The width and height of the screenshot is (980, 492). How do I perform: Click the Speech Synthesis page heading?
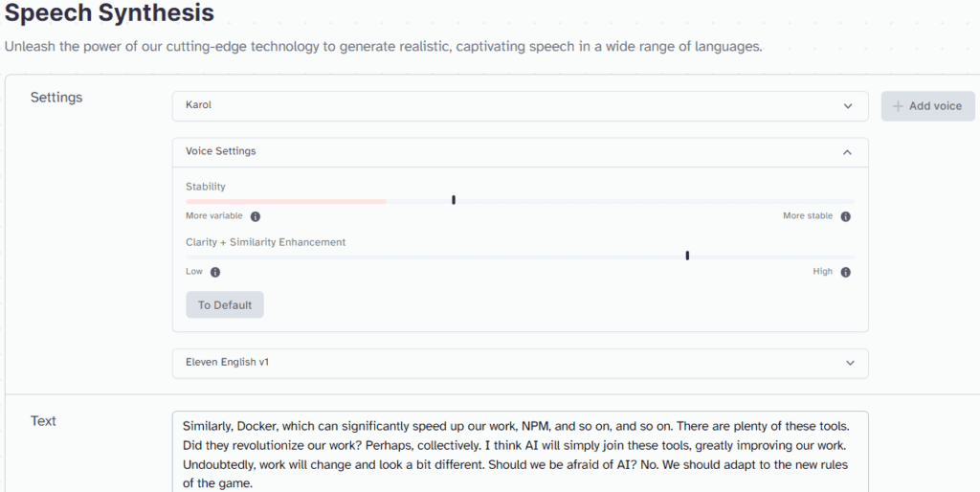(110, 13)
